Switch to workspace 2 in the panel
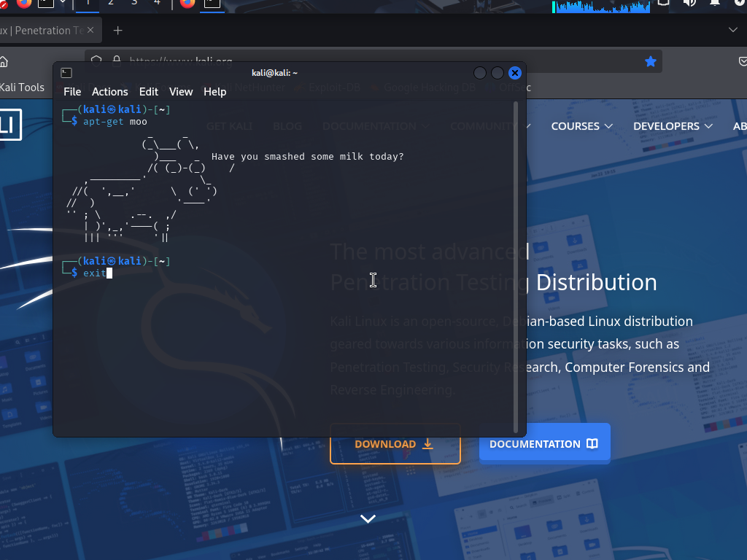The height and width of the screenshot is (560, 747). pos(111,3)
